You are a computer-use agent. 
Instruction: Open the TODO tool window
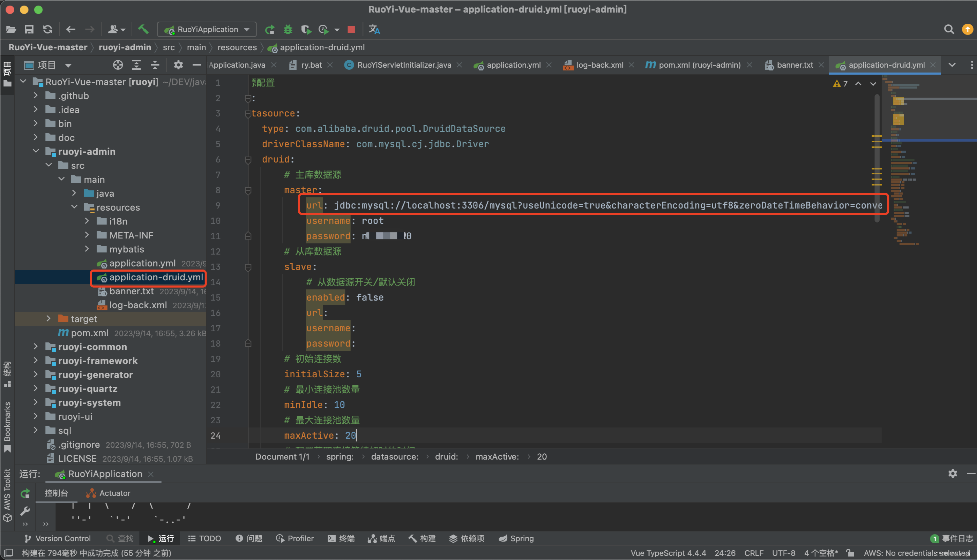pyautogui.click(x=204, y=538)
